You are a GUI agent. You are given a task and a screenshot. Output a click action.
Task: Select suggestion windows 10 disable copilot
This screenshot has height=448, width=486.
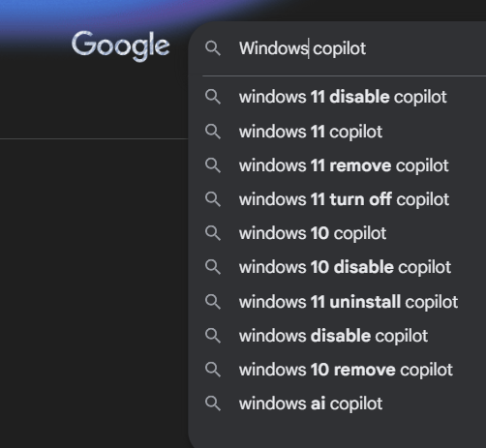click(x=337, y=267)
